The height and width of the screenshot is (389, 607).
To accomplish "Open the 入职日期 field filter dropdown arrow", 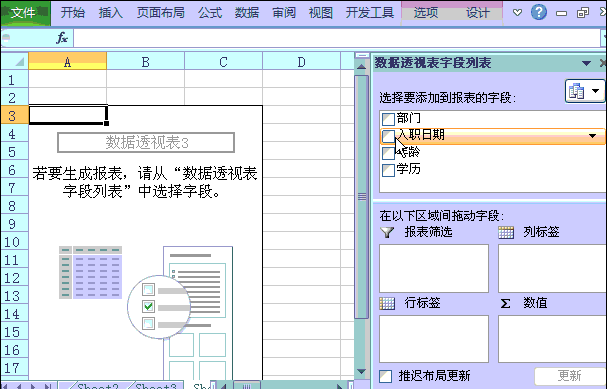I will click(x=592, y=136).
